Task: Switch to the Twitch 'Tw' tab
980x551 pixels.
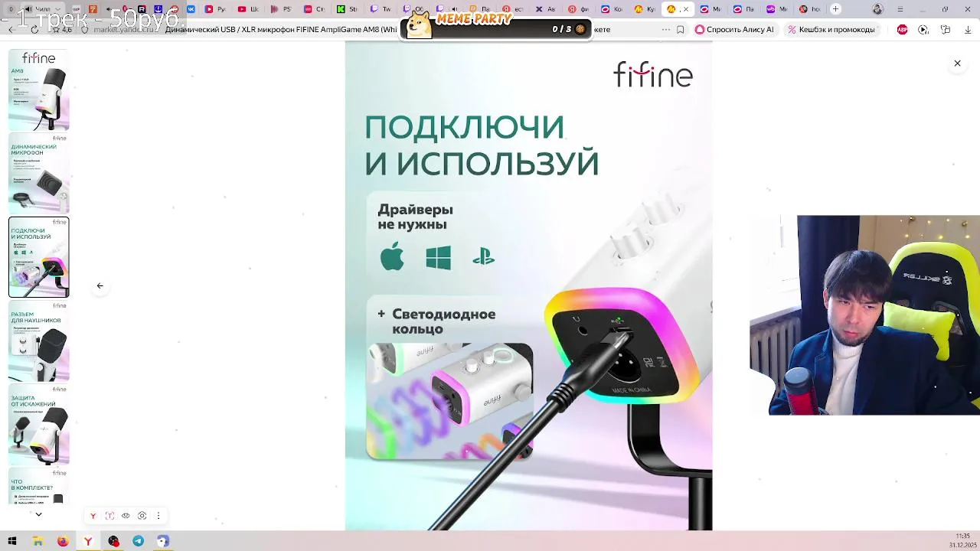Action: (x=380, y=9)
